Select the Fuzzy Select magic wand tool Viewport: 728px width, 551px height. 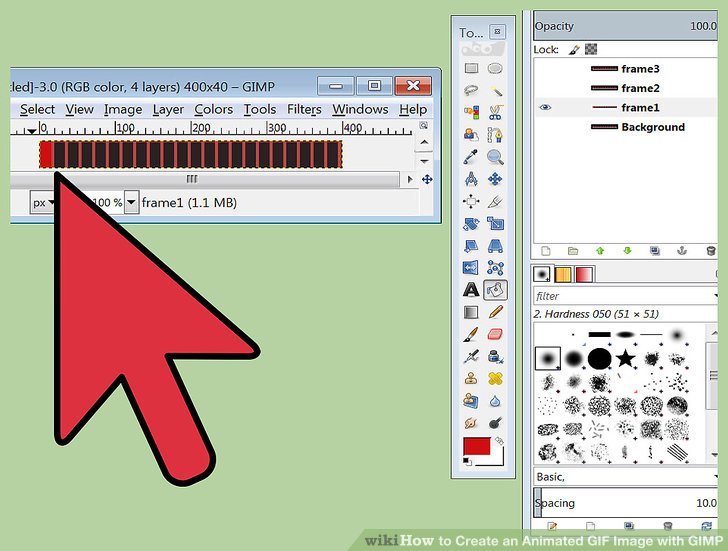495,90
